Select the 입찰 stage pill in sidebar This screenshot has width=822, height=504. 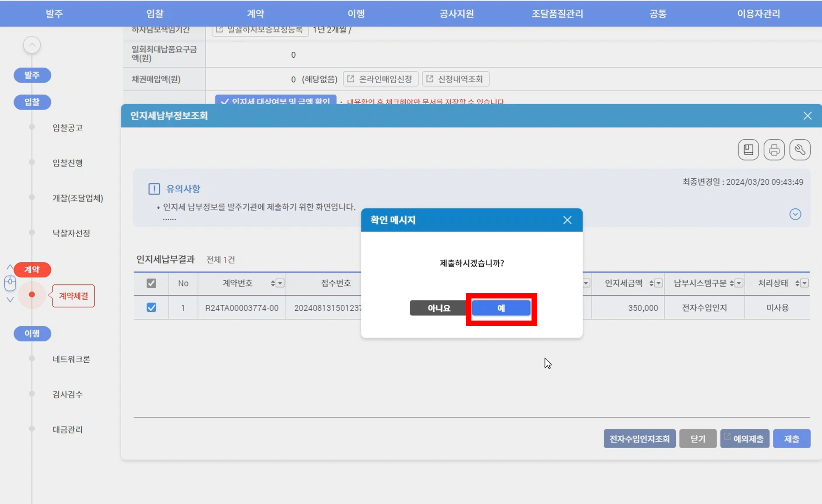32,102
